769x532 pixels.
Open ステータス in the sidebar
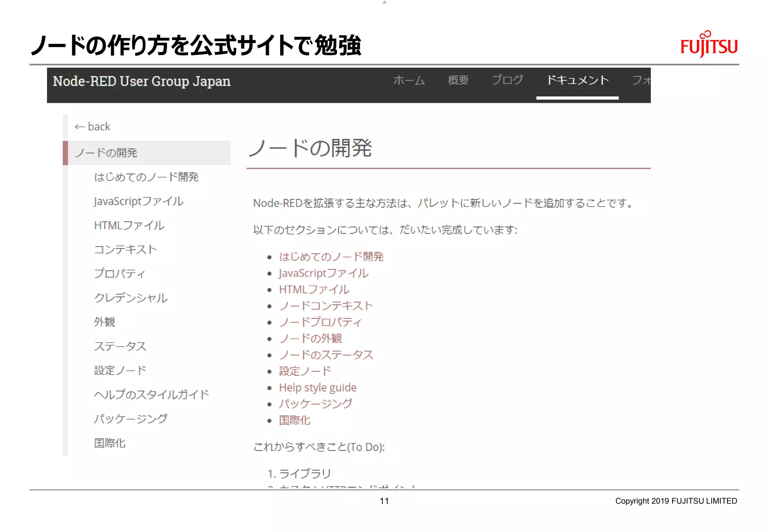point(120,346)
